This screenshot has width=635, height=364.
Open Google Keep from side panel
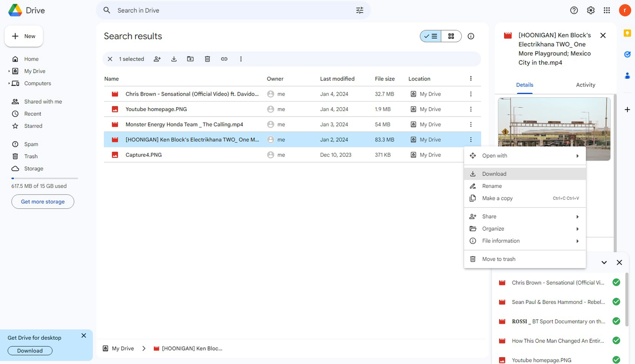(627, 33)
